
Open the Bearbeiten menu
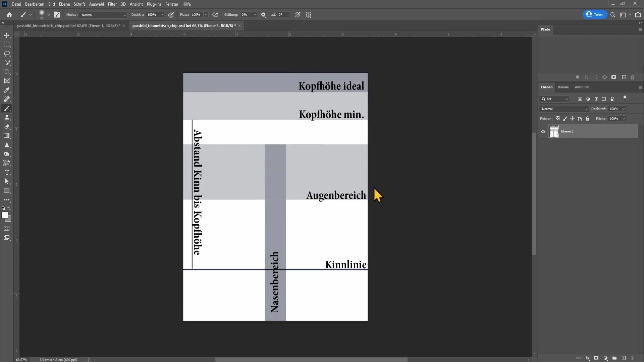coord(35,4)
